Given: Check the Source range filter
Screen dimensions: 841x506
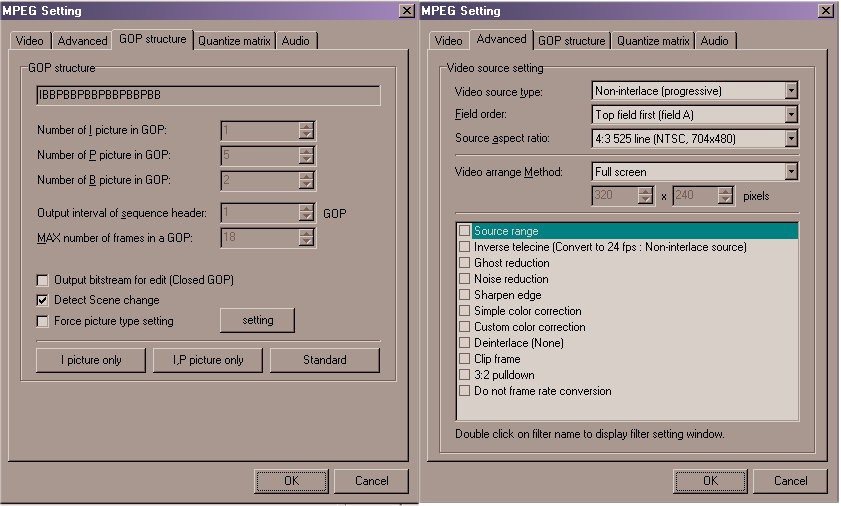Looking at the screenshot, I should click(x=464, y=231).
